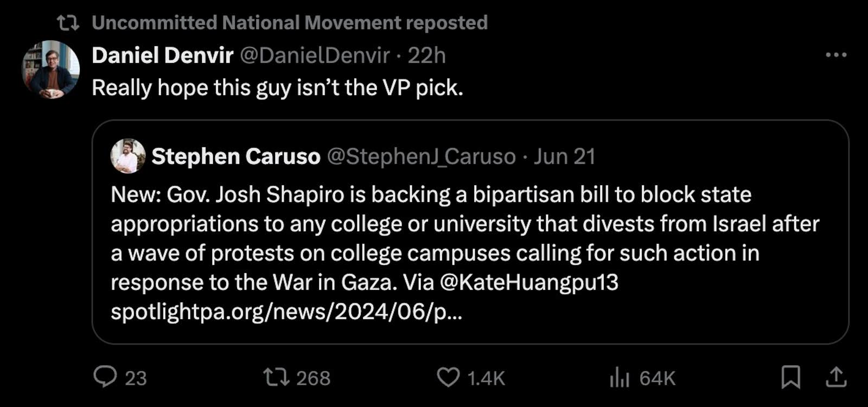The height and width of the screenshot is (407, 868).
Task: Open the Uncommitted National Movement reposted link
Action: [289, 23]
